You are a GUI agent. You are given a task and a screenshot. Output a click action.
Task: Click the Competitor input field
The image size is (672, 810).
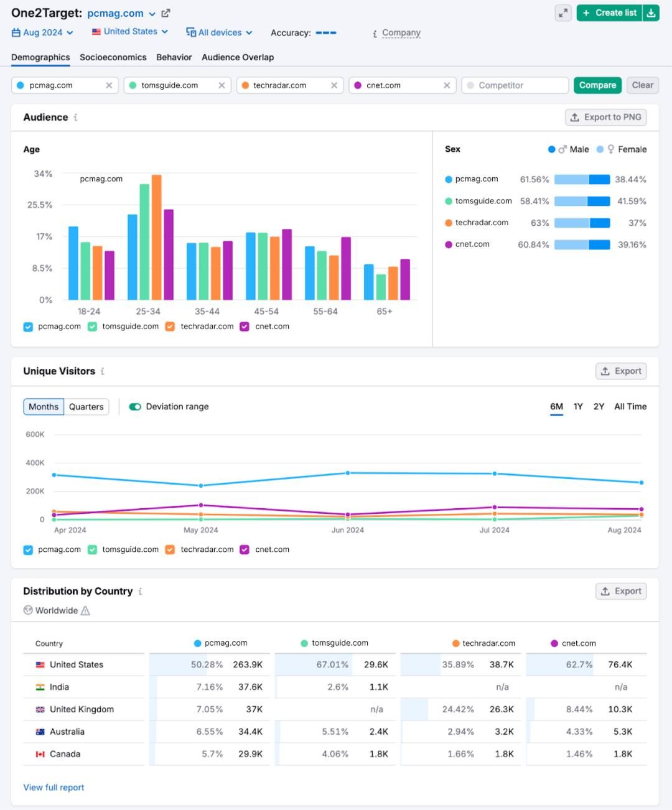click(x=515, y=85)
